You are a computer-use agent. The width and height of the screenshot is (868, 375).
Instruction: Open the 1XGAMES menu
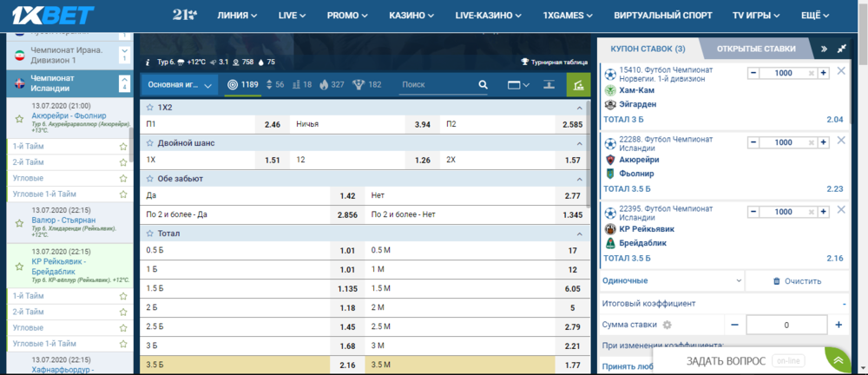[568, 16]
